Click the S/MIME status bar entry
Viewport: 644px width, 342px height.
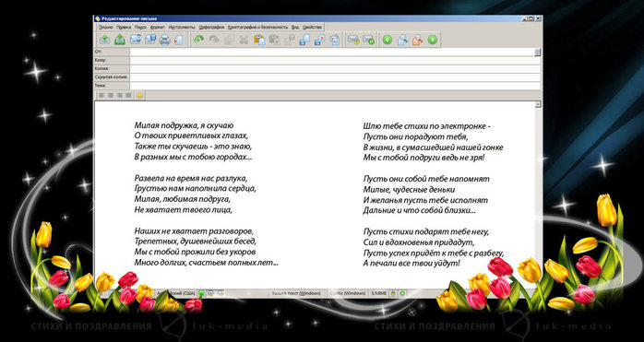click(378, 293)
